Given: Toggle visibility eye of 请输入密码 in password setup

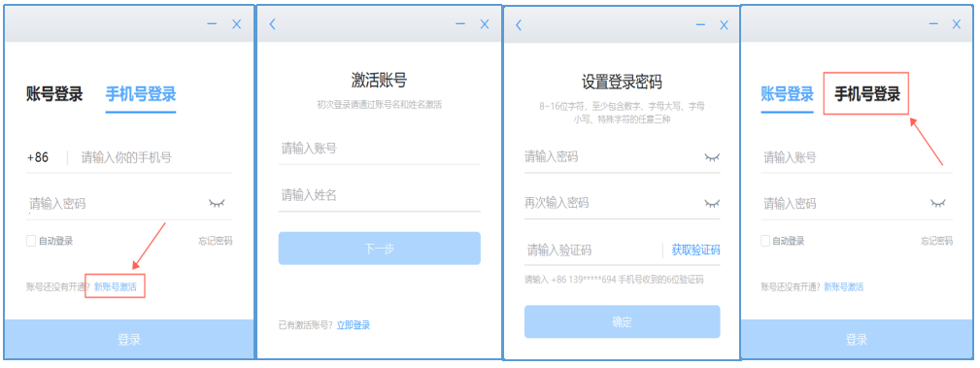Looking at the screenshot, I should coord(712,157).
